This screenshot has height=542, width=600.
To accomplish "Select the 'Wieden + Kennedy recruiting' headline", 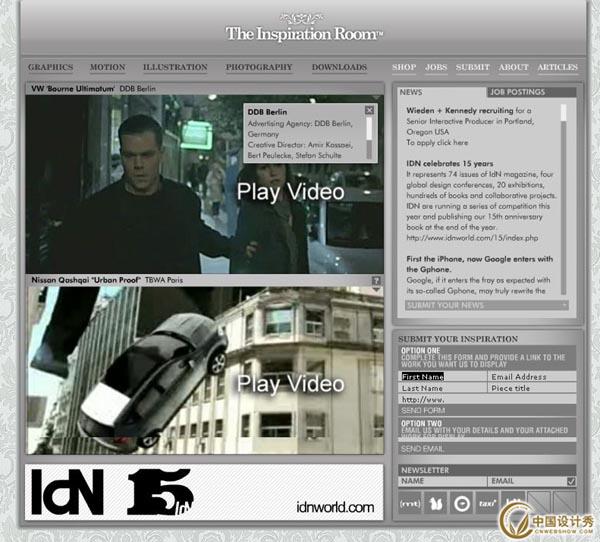I will 460,111.
